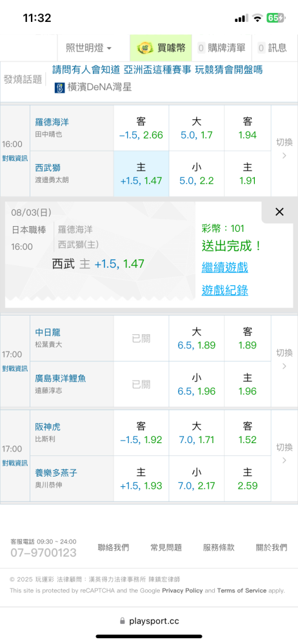
Task: Expand the 照世明燈 account dropdown
Action: (x=88, y=48)
